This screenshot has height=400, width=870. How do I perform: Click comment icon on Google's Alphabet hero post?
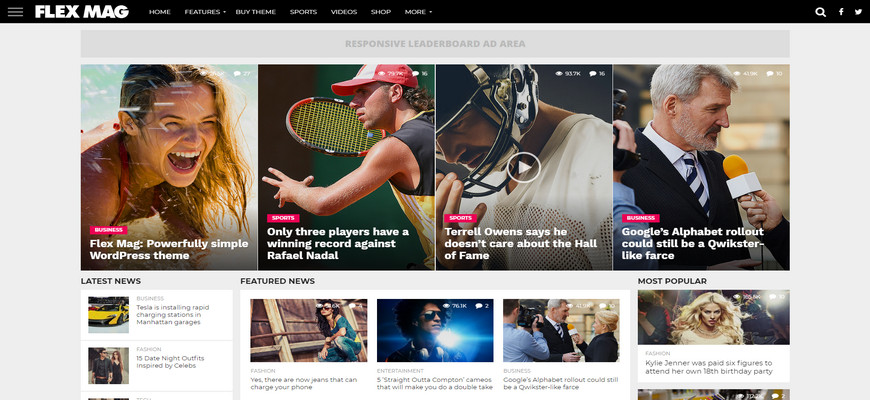coord(770,73)
